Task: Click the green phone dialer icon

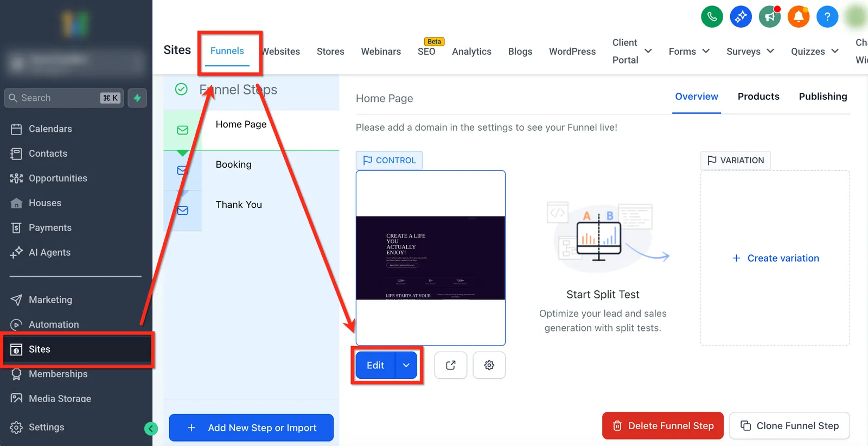Action: click(712, 17)
